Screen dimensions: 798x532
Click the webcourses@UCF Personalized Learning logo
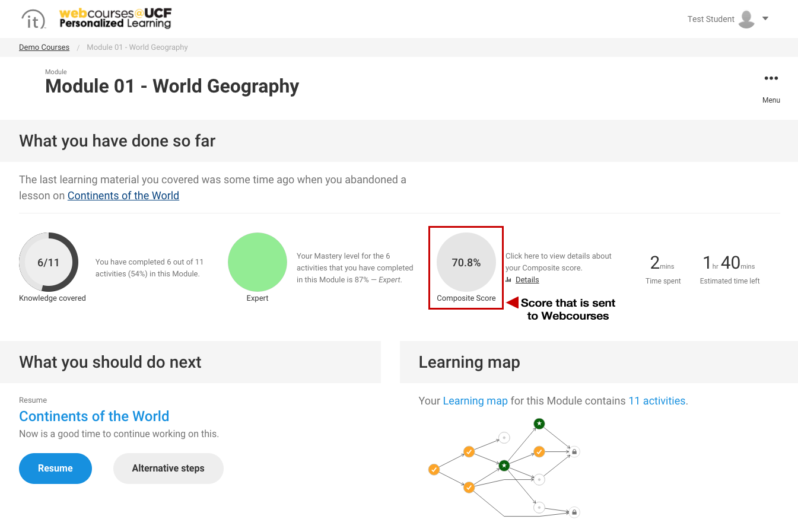pos(115,18)
